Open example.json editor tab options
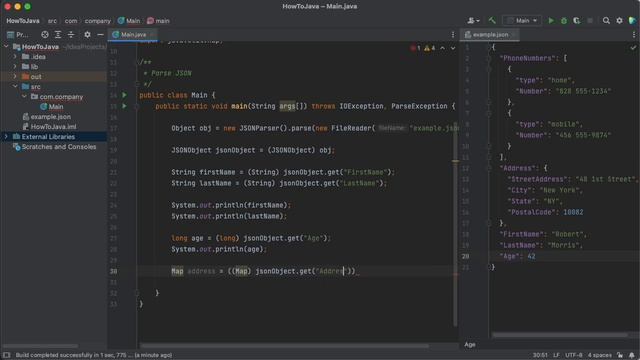This screenshot has height=360, width=640. [x=634, y=35]
